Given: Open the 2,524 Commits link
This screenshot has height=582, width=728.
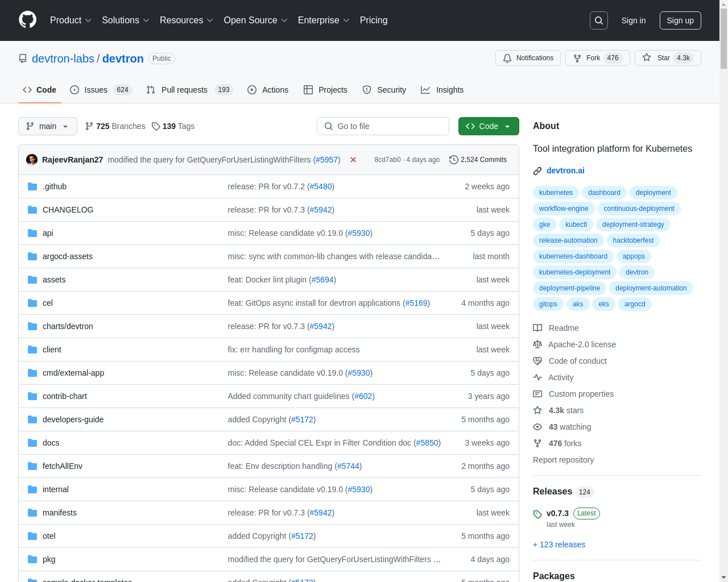Looking at the screenshot, I should click(478, 160).
